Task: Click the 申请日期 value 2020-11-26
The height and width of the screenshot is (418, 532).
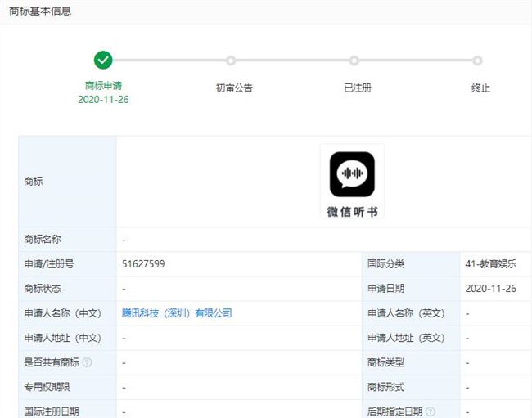Action: click(490, 289)
